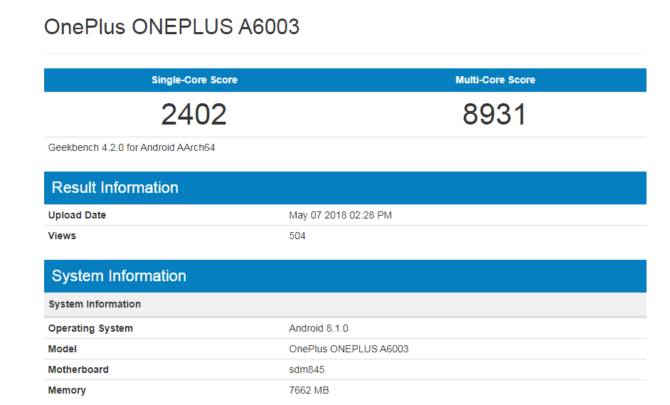
Task: Click the Multi-Core Score header
Action: point(495,80)
